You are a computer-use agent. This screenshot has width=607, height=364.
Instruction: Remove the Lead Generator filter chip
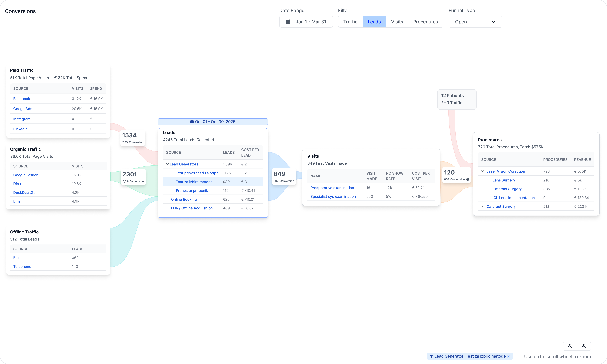click(x=508, y=356)
